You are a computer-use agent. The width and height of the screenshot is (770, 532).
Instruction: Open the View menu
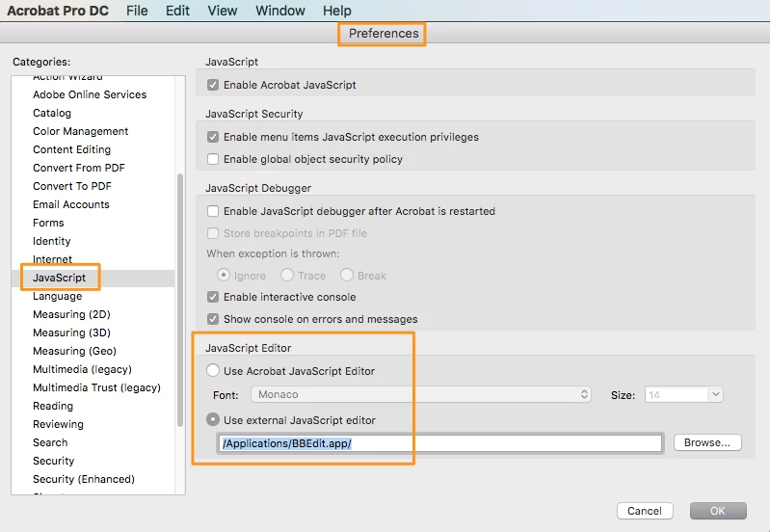click(222, 11)
